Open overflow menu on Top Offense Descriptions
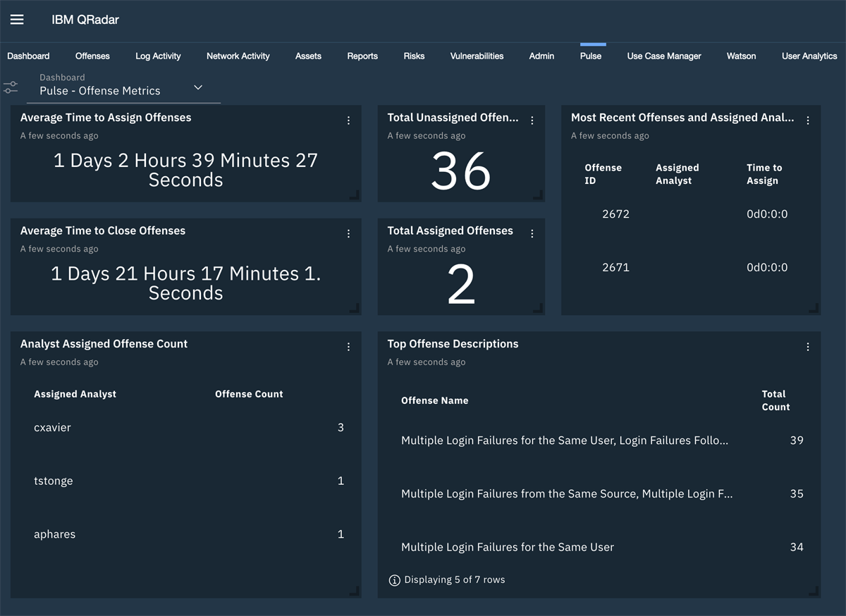 point(808,347)
